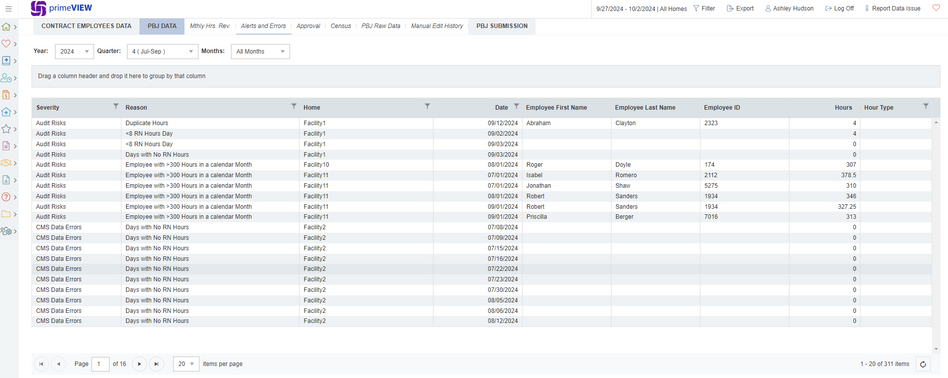Go to last page of grid
The image size is (948, 378).
(156, 363)
